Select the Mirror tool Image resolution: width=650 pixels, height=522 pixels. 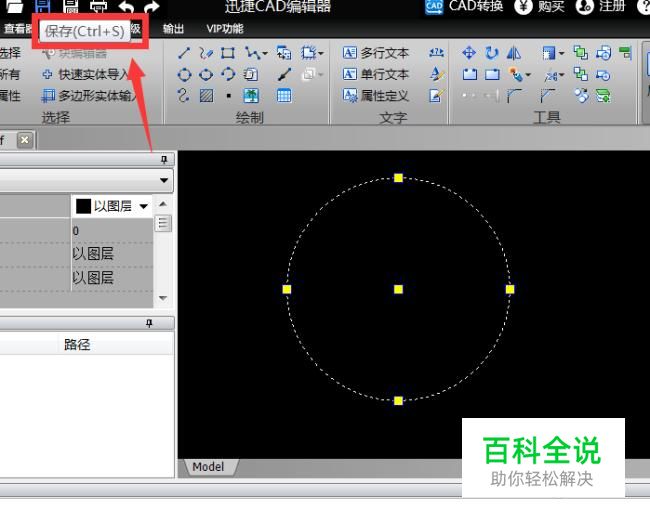pyautogui.click(x=514, y=53)
